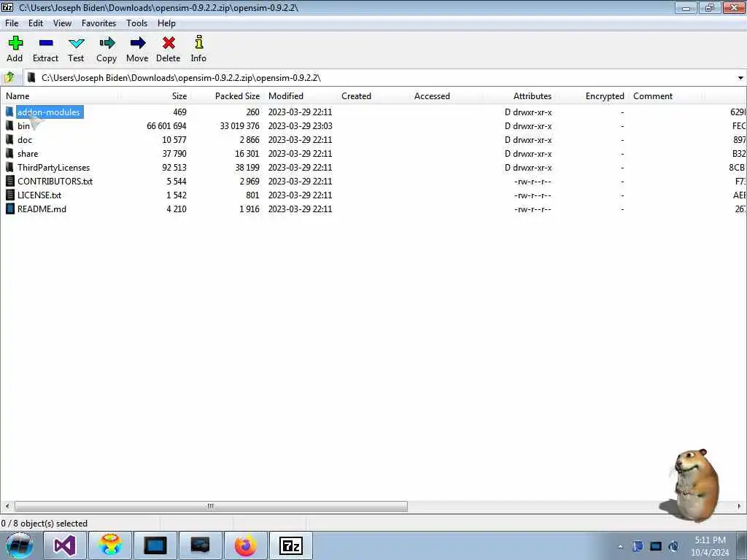Screen dimensions: 747x560
Task: Show hidden system tray icons
Action: [620, 546]
